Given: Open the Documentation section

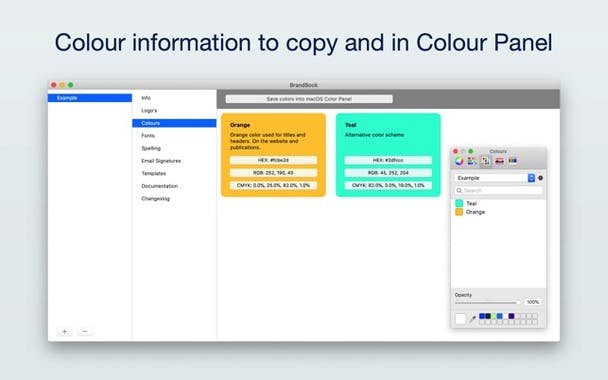Looking at the screenshot, I should pos(174,186).
